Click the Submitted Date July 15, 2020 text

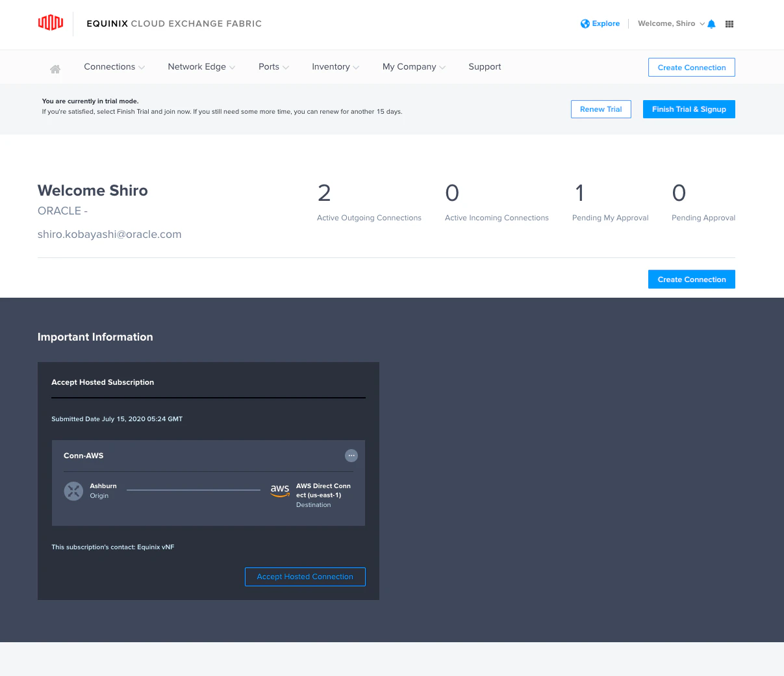(x=117, y=419)
